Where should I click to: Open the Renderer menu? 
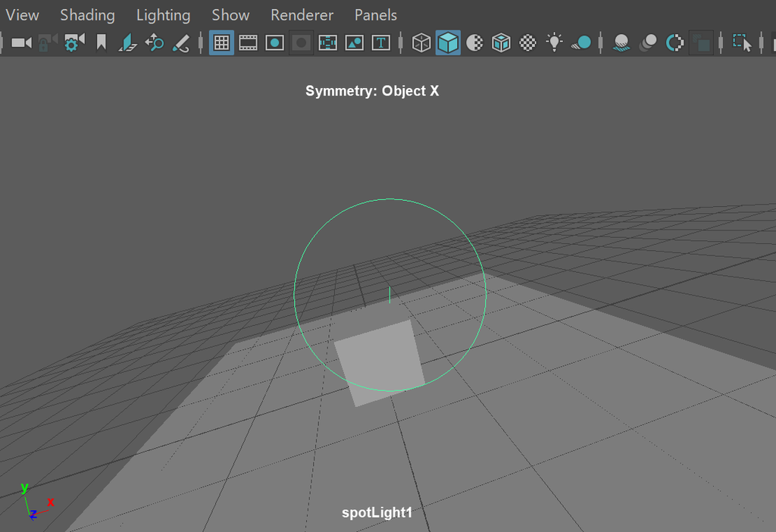click(x=302, y=15)
